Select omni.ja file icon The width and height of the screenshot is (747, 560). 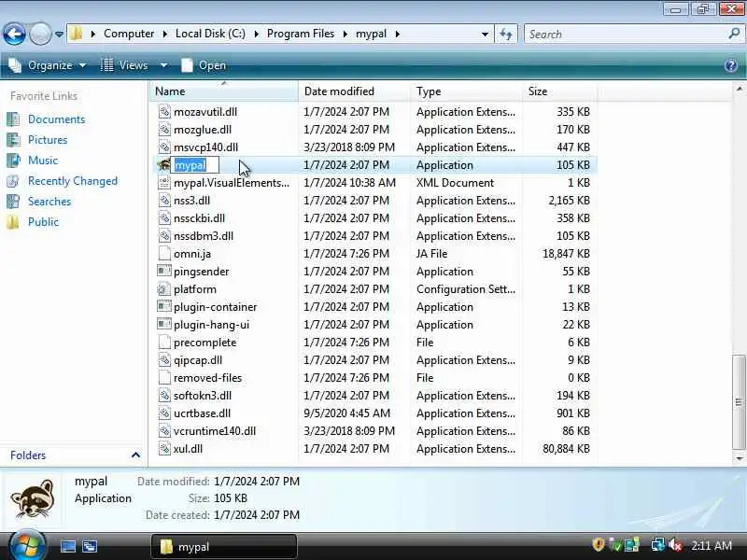pos(164,253)
